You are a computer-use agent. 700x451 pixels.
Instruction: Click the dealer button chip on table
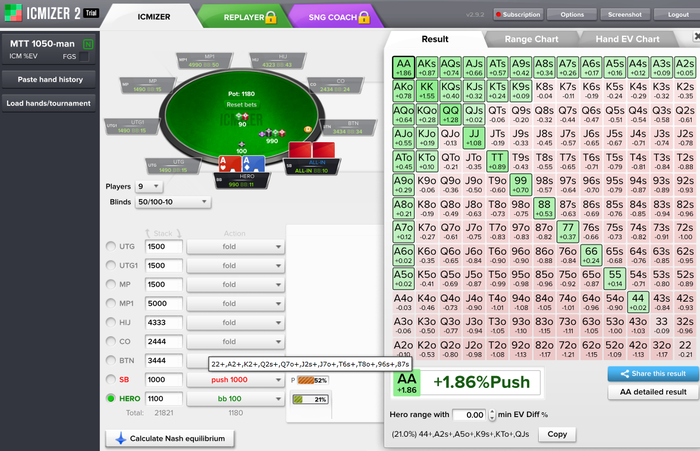308,129
